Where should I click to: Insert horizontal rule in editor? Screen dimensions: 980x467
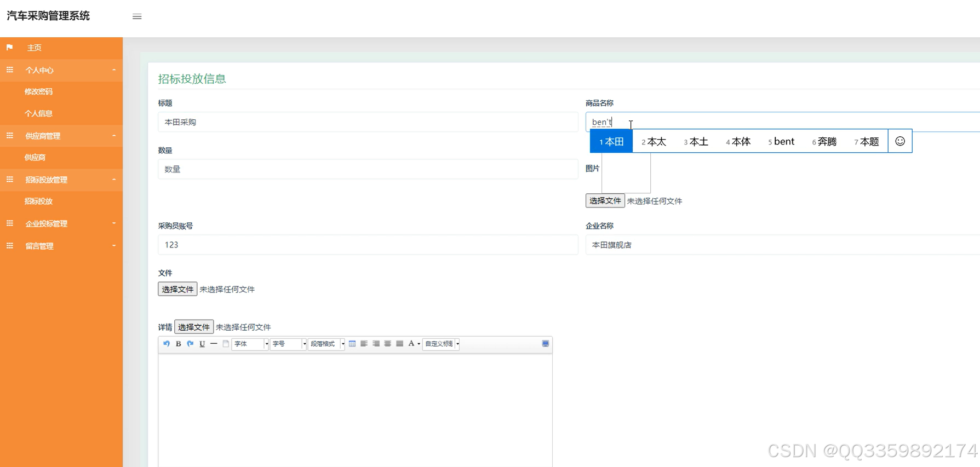click(x=214, y=344)
